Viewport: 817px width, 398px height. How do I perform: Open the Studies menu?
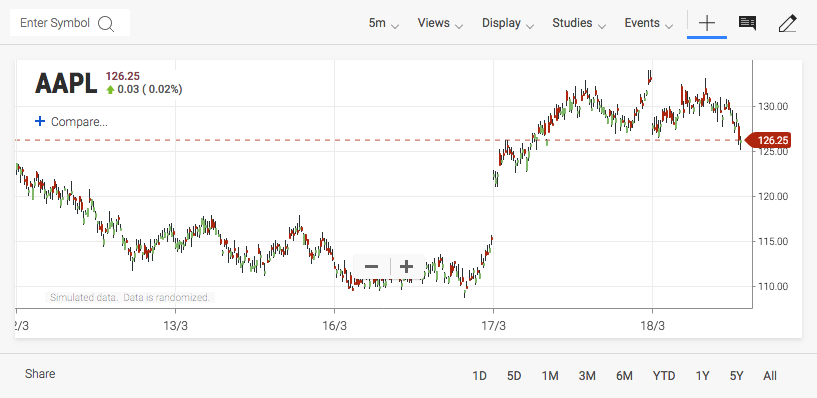[x=579, y=23]
